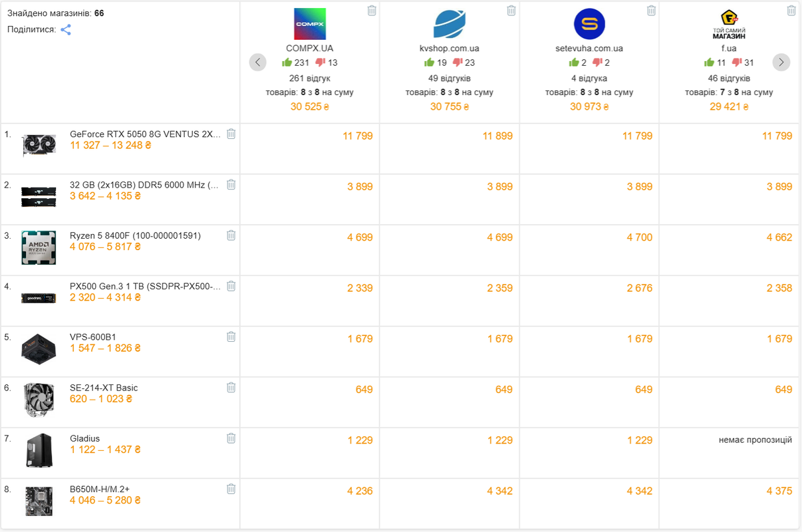Open COMPX.UA store link
Screen dimensions: 802x532
(310, 49)
